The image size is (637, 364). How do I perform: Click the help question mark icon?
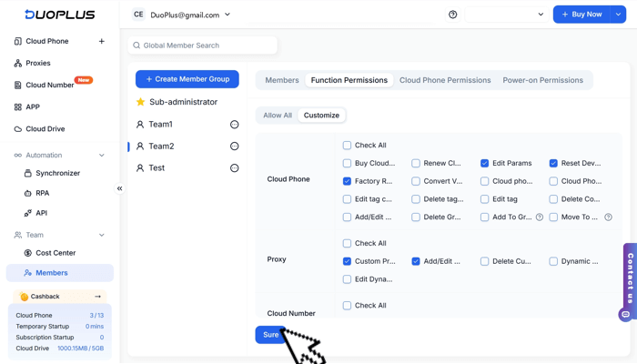(x=453, y=15)
